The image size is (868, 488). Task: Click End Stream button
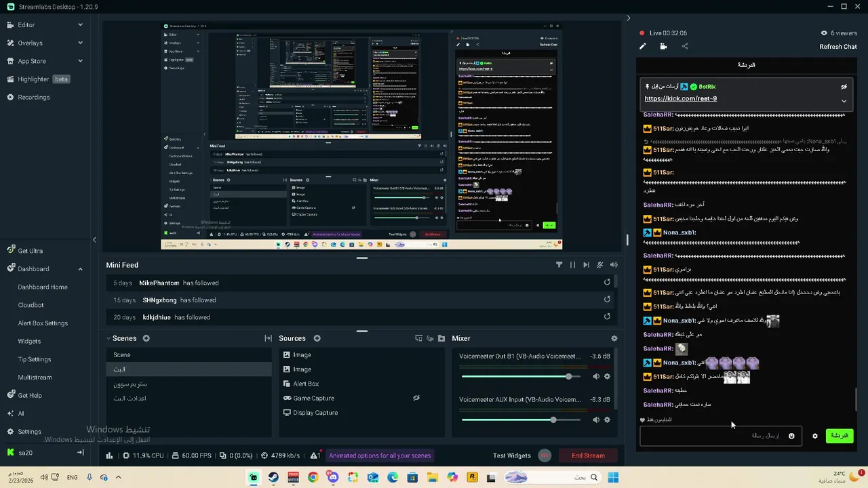point(588,455)
